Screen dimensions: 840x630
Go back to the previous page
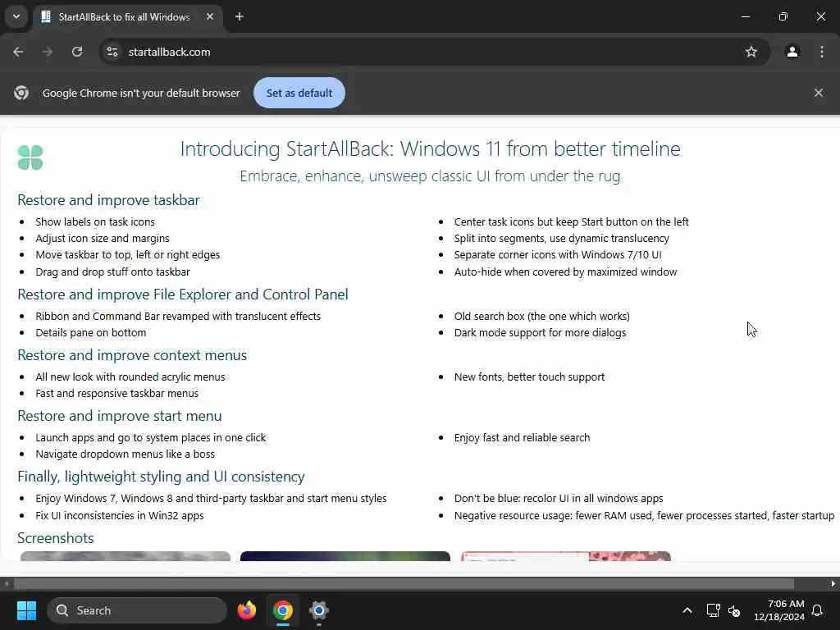pos(18,52)
